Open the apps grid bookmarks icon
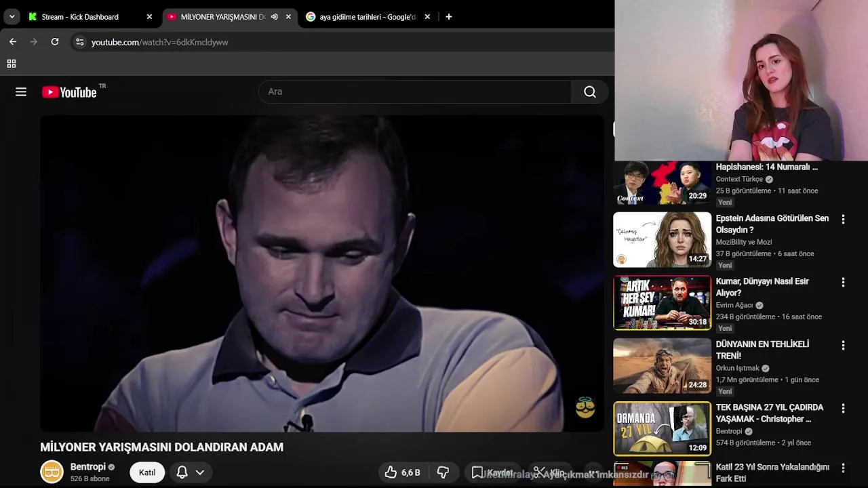The image size is (868, 488). click(x=12, y=64)
